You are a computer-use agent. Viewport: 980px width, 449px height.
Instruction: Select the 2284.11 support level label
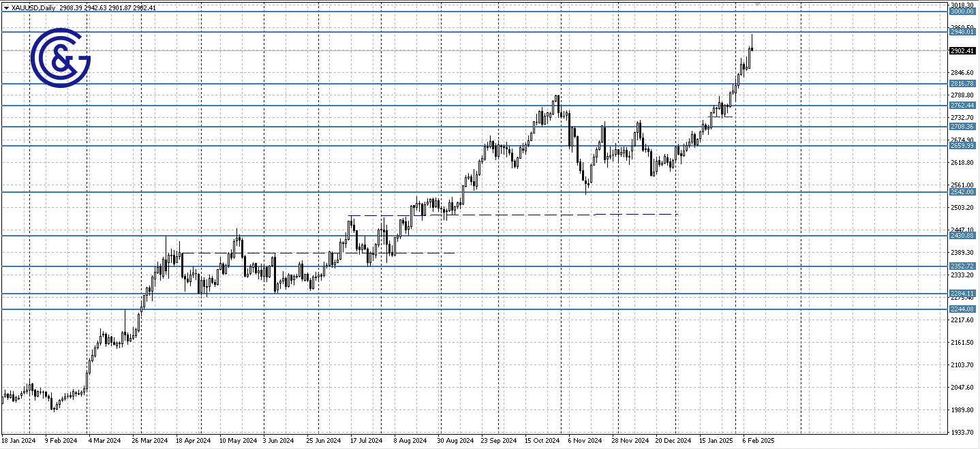(962, 293)
